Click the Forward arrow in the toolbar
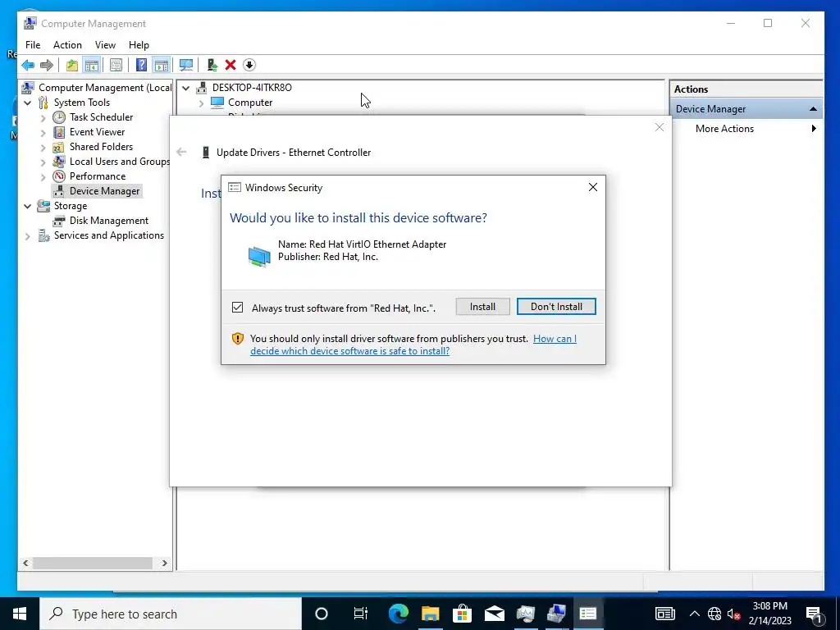This screenshot has height=630, width=840. point(47,66)
